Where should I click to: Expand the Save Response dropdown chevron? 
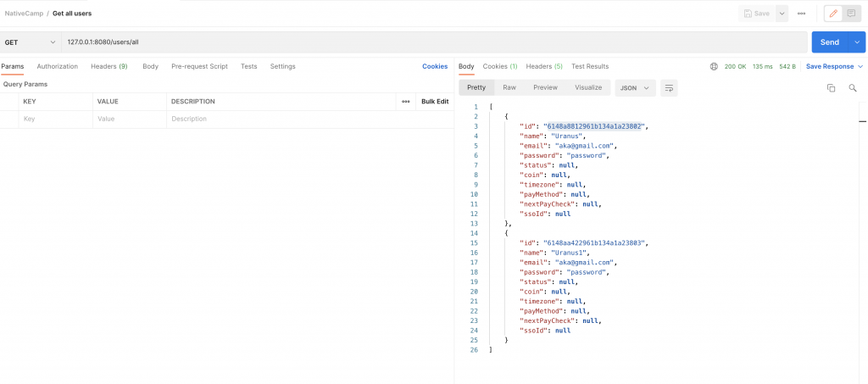click(x=860, y=66)
